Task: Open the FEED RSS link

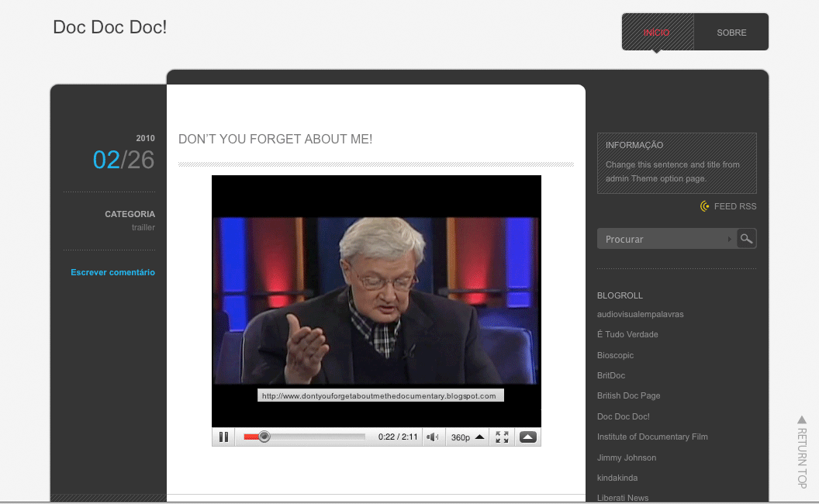Action: point(735,206)
